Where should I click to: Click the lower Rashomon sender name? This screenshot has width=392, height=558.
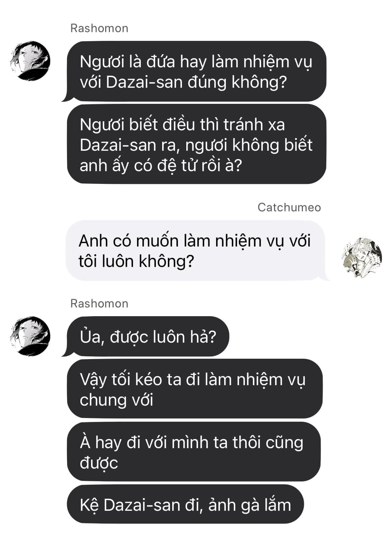(x=99, y=303)
